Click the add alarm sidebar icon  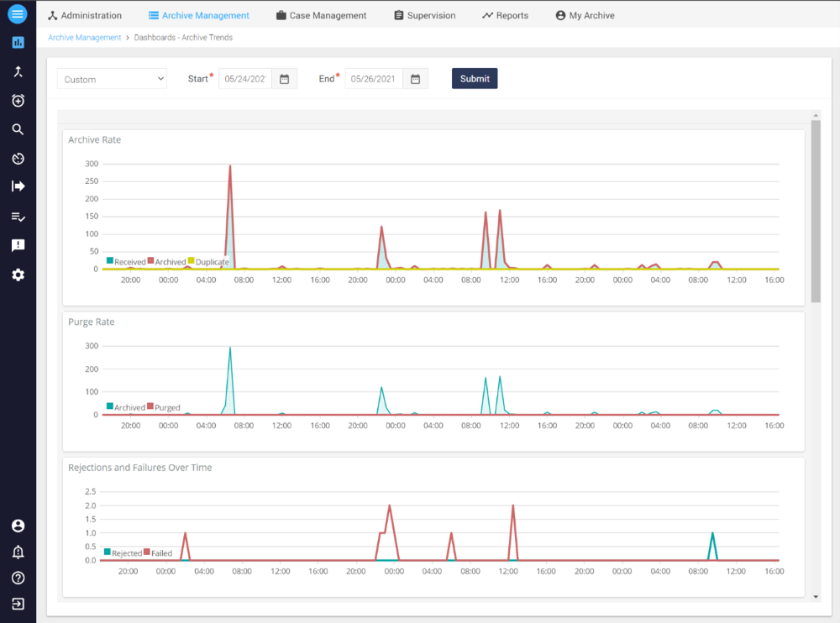click(x=18, y=100)
